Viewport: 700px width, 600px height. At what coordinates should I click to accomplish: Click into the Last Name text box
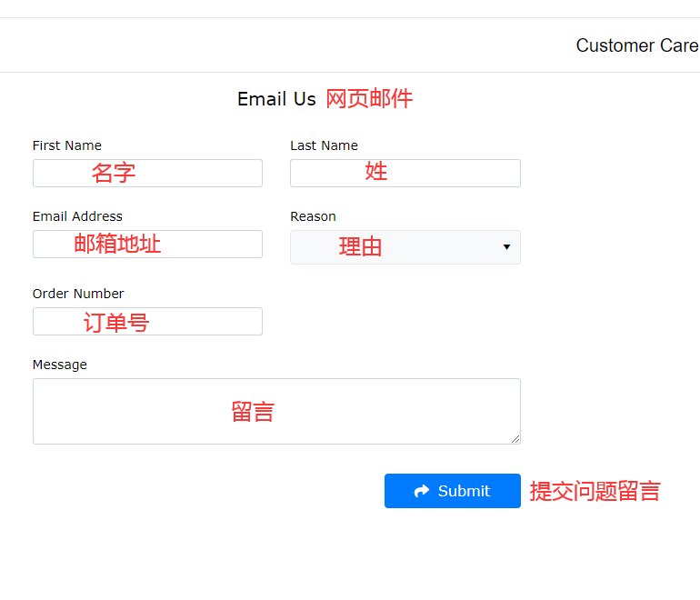coord(405,174)
